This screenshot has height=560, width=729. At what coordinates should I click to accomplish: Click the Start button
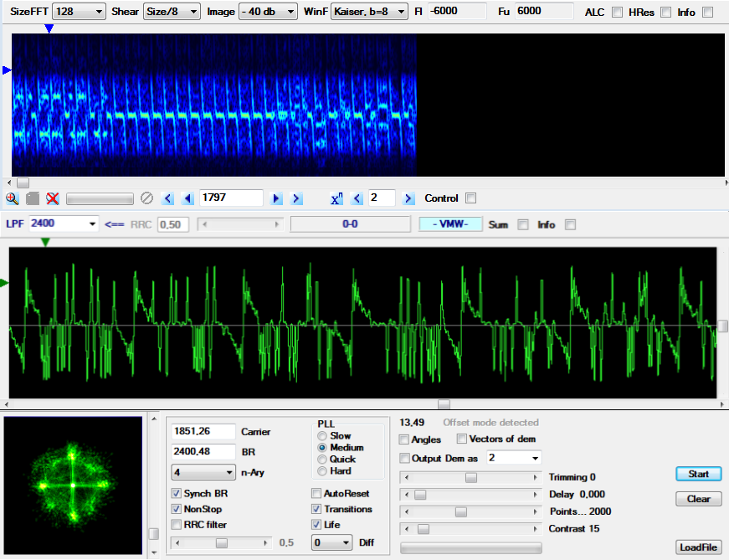698,474
